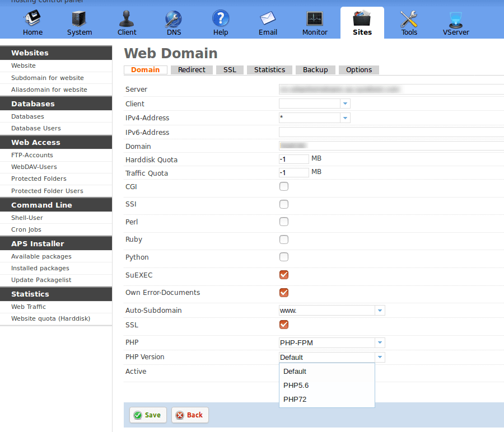504x432 pixels.
Task: Go to the DNS globe icon
Action: 174,20
